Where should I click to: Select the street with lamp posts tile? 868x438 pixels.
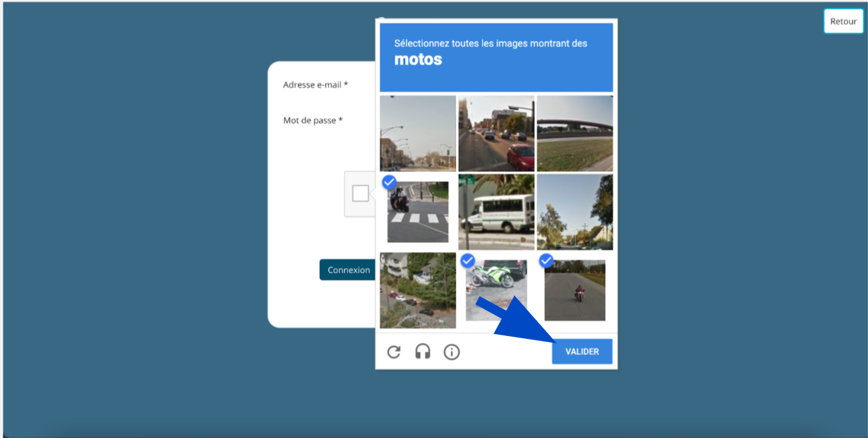click(x=418, y=134)
